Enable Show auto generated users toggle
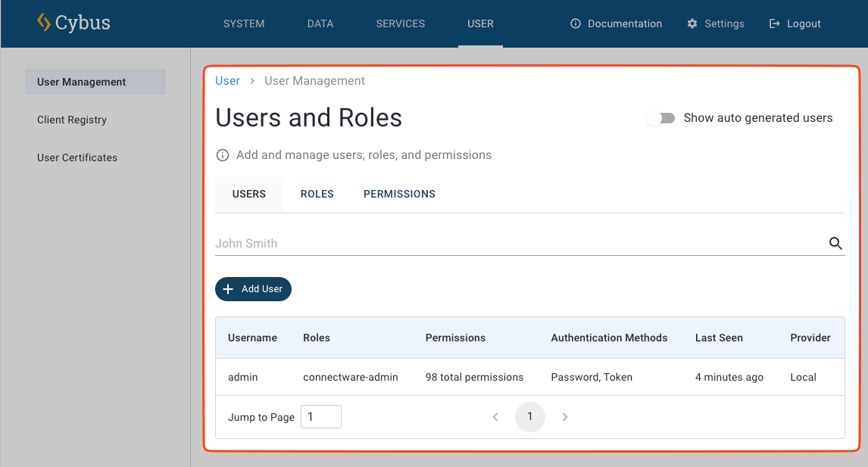Screen dimensions: 868x467 tap(660, 118)
